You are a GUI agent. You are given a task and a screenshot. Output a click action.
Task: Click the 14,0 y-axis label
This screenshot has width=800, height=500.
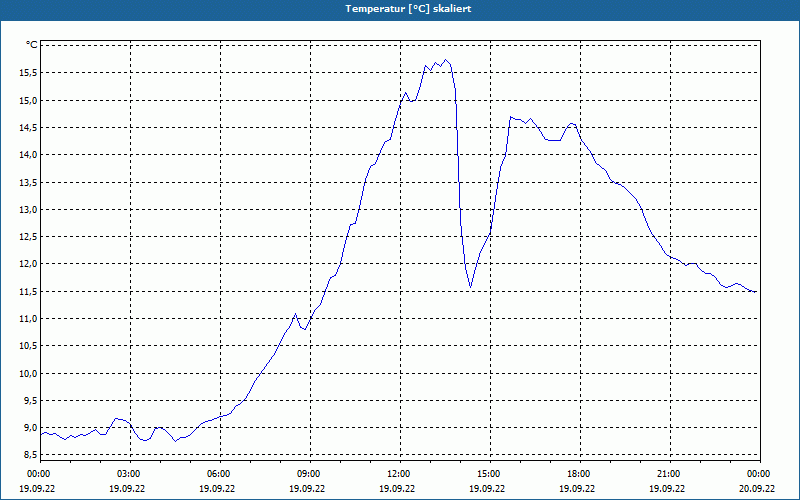pyautogui.click(x=29, y=155)
